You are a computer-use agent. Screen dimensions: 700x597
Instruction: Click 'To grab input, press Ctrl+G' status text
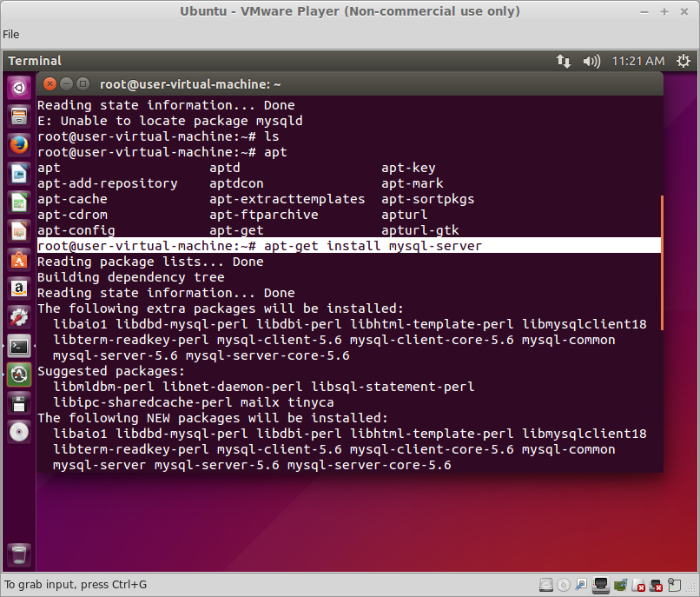click(x=76, y=585)
